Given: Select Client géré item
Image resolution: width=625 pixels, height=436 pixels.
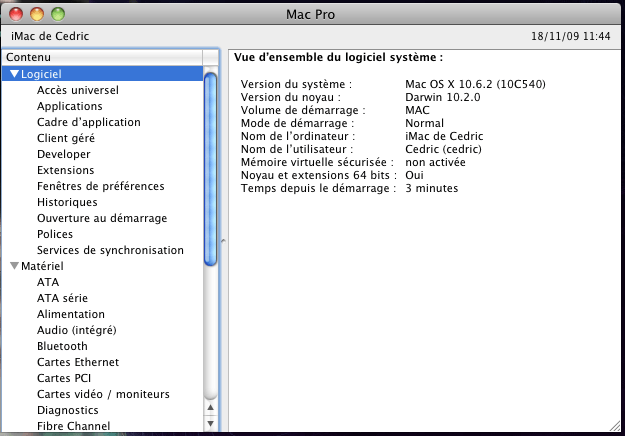Looking at the screenshot, I should click(x=66, y=138).
